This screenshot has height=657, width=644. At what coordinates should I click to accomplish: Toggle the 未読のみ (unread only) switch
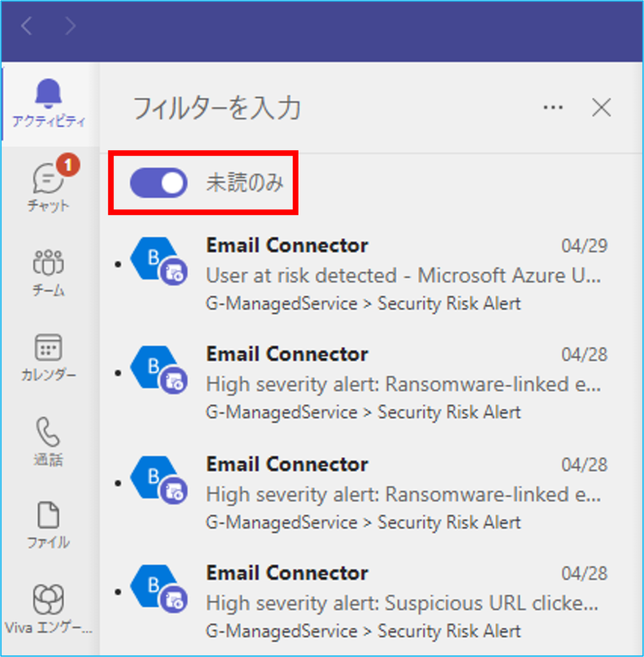159,183
